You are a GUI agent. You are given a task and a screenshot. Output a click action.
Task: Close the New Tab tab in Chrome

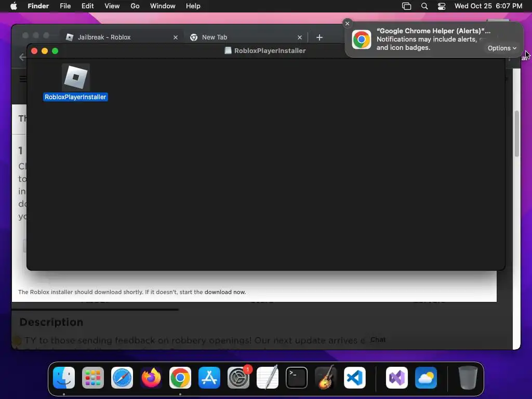[x=300, y=37]
